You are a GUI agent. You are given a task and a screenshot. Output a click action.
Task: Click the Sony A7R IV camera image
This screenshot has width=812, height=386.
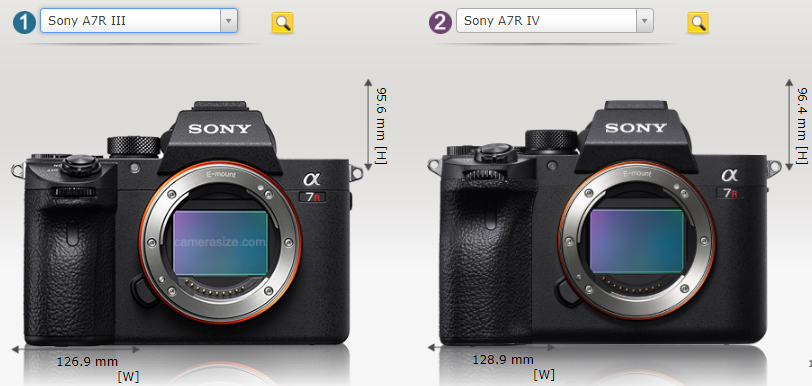tap(604, 223)
